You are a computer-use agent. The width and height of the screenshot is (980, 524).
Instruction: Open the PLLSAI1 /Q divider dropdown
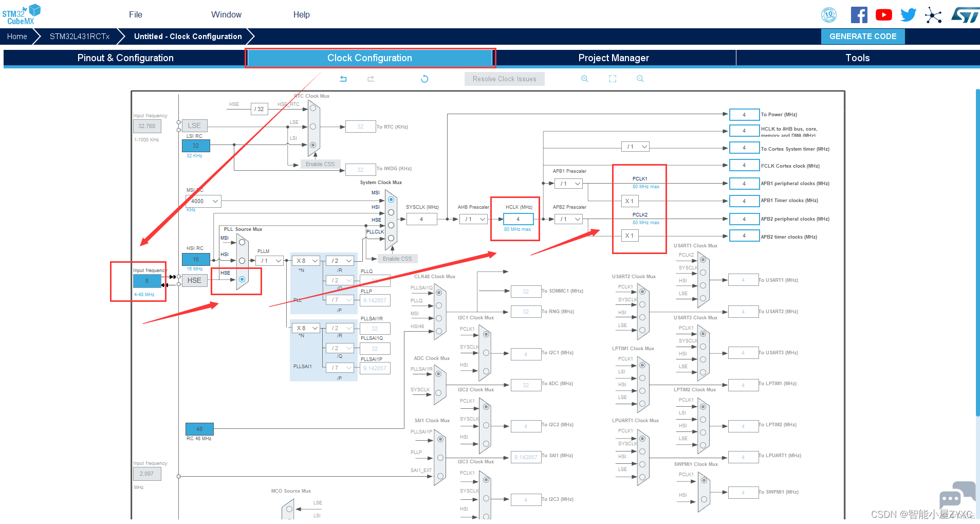(340, 348)
